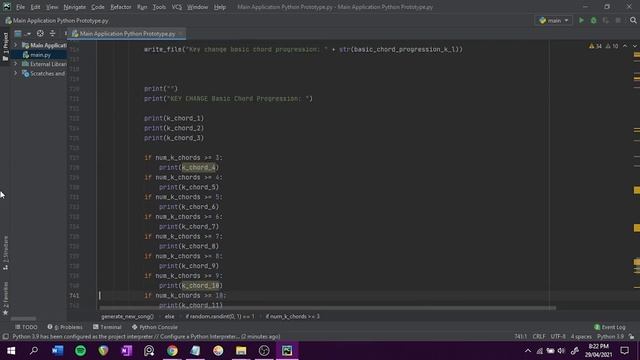Viewport: 640px width, 360px height.
Task: Click the Stop icon in toolbar
Action: click(618, 20)
